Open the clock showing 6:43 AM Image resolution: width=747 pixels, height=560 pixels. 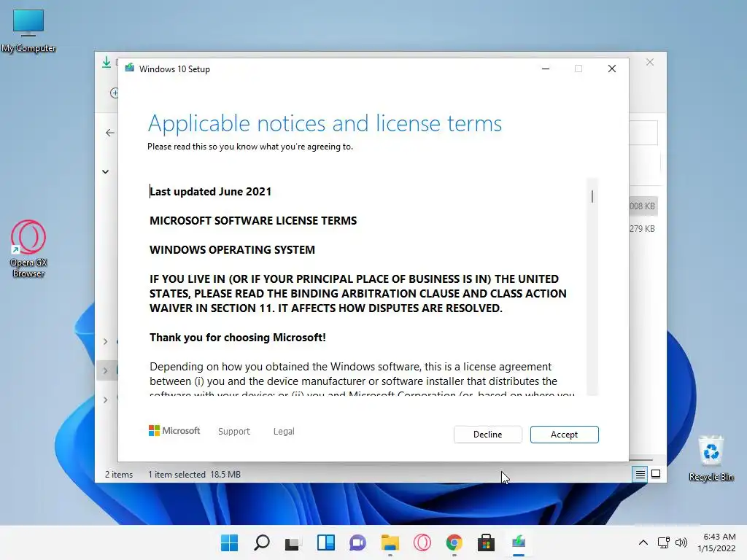(x=716, y=542)
